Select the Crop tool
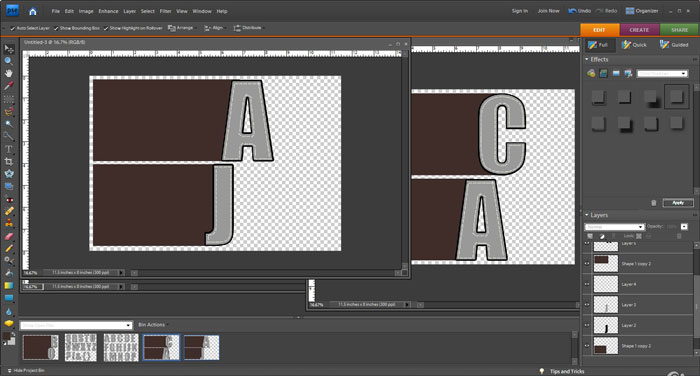 (x=8, y=162)
